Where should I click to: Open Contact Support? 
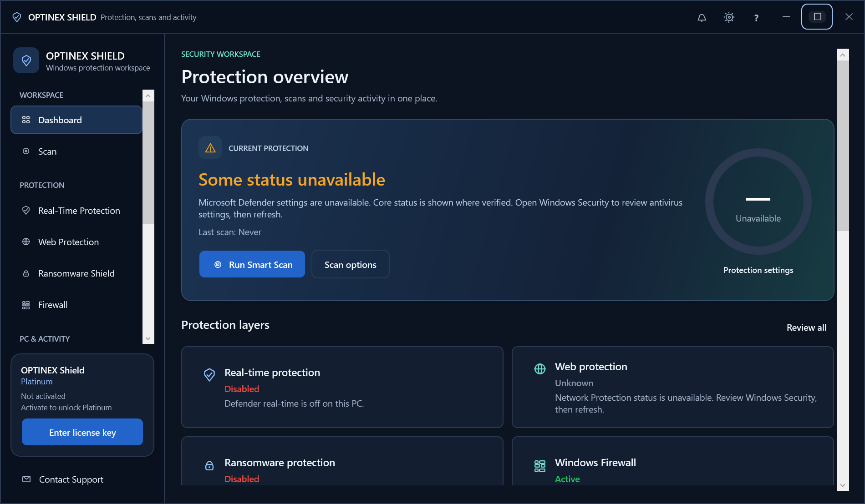point(71,479)
